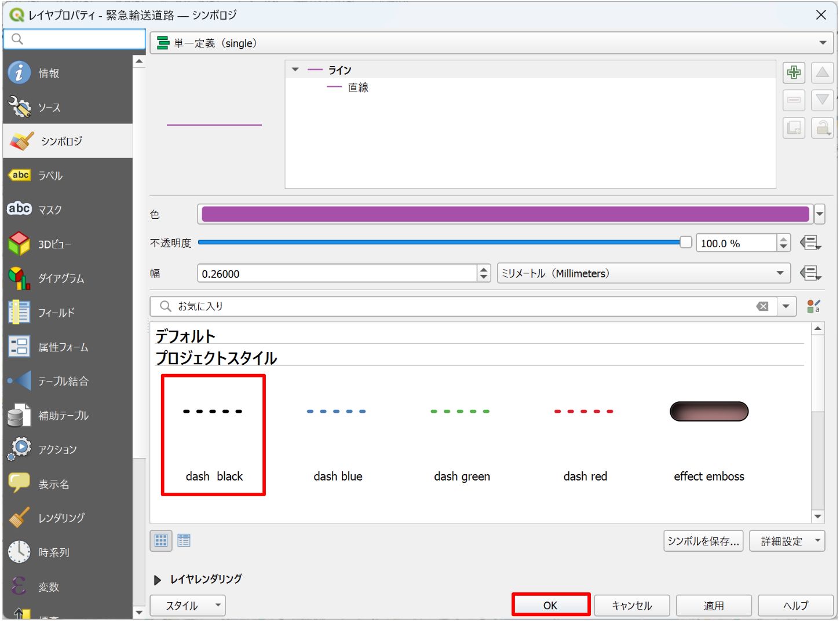Open the 変数 page

point(68,587)
